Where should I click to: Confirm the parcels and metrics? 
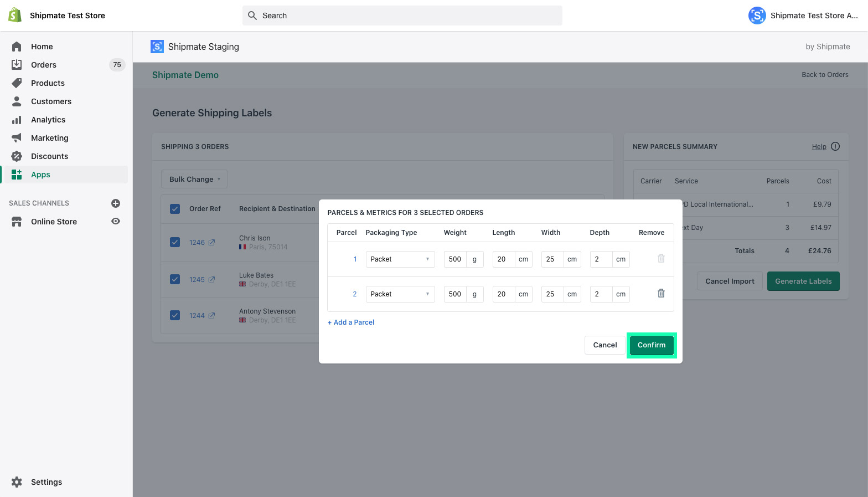tap(652, 345)
